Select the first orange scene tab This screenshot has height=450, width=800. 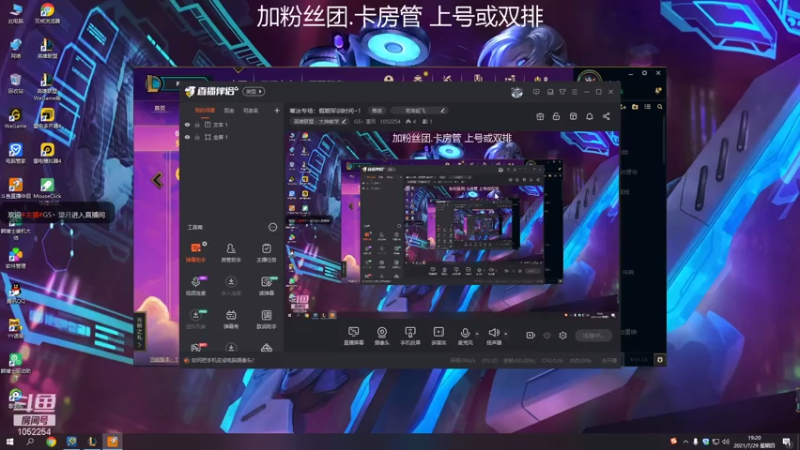[x=205, y=110]
